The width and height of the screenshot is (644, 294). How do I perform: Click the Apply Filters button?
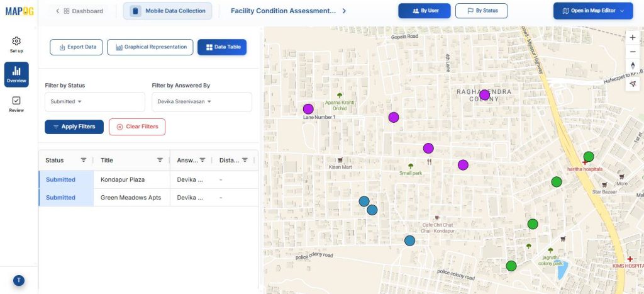pyautogui.click(x=74, y=127)
